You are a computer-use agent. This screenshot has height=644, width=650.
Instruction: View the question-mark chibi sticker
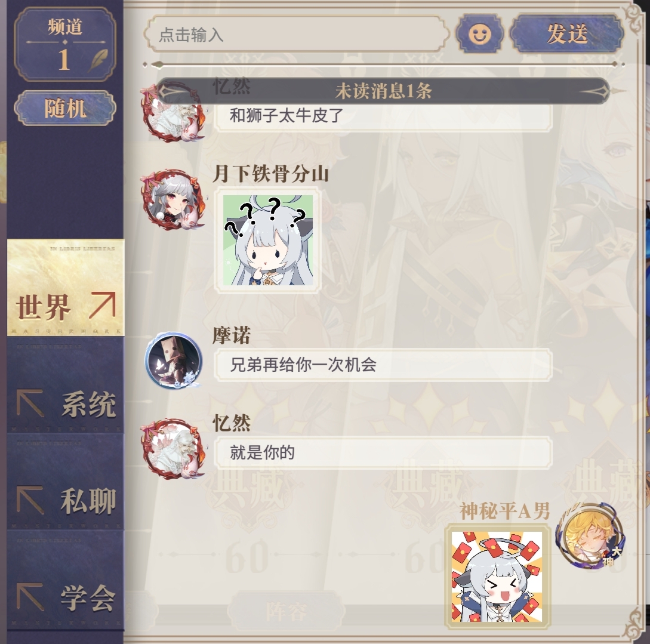click(x=268, y=241)
